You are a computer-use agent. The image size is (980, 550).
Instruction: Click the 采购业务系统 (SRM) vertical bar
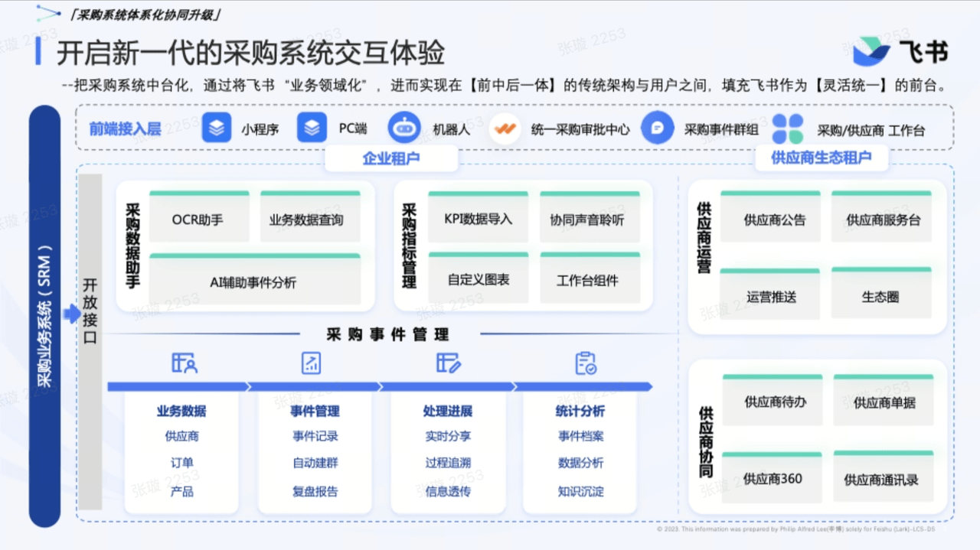pyautogui.click(x=45, y=315)
